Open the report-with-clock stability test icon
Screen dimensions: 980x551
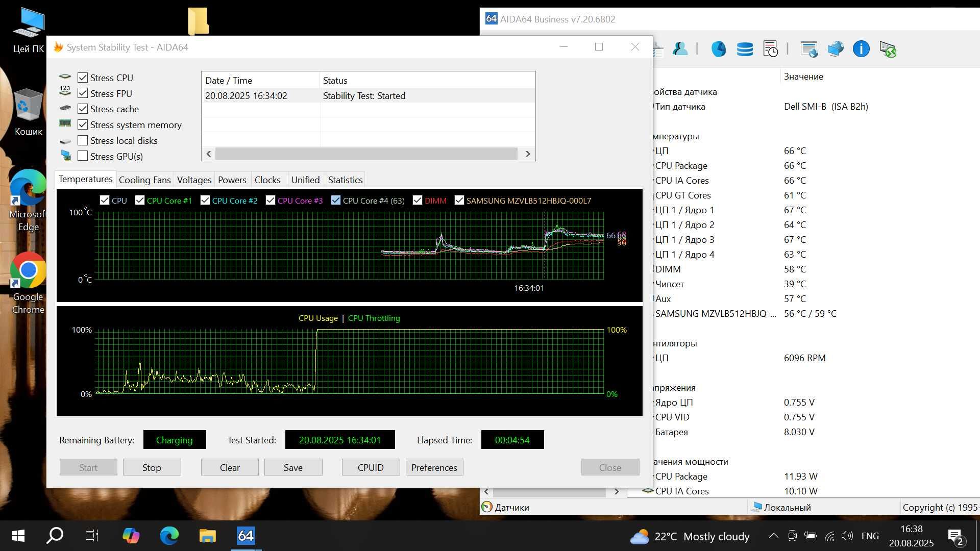[770, 49]
